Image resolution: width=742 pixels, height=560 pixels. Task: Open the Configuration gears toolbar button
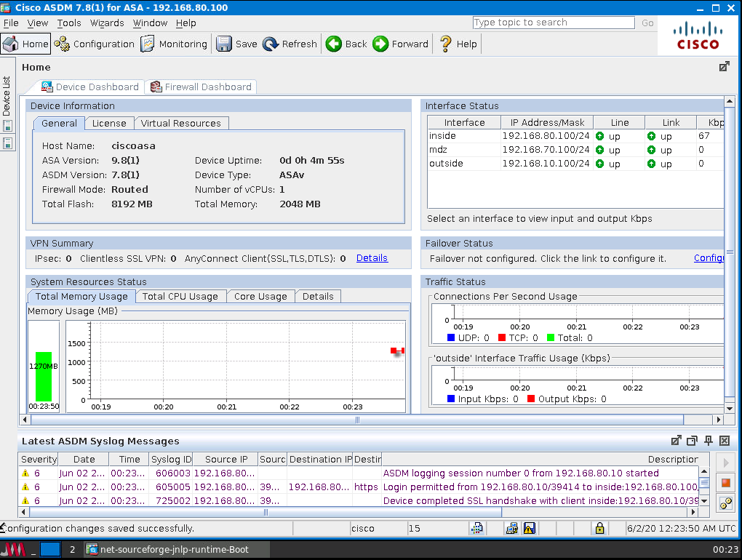pyautogui.click(x=94, y=44)
